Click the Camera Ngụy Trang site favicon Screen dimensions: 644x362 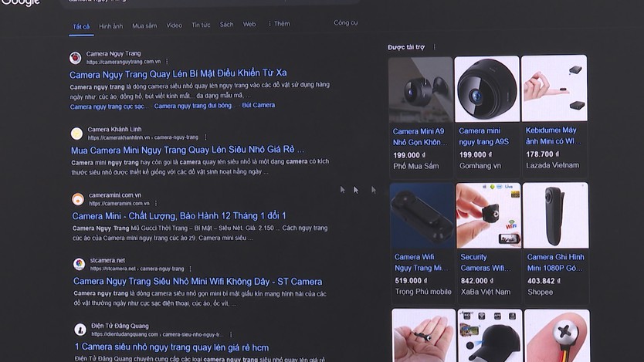(75, 58)
